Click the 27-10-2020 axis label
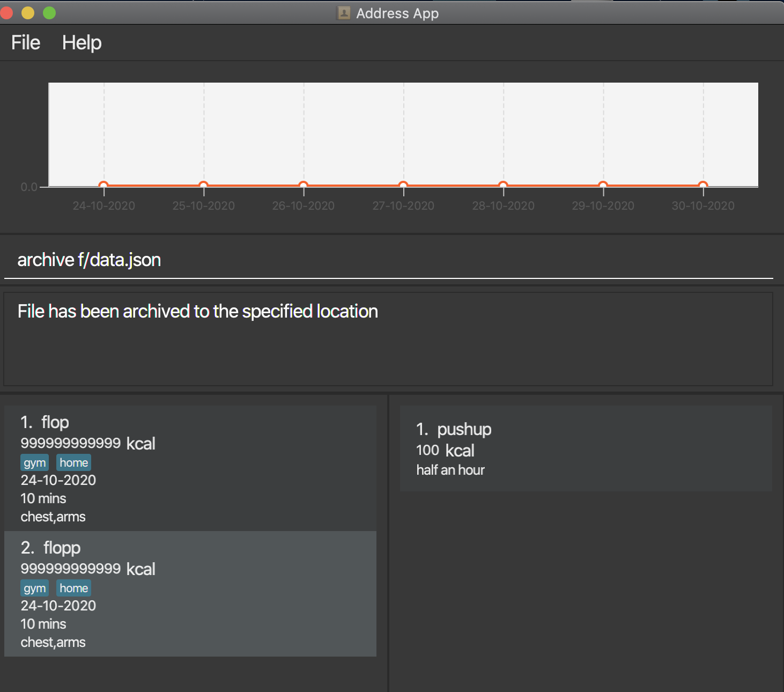The height and width of the screenshot is (692, 784). click(x=403, y=205)
